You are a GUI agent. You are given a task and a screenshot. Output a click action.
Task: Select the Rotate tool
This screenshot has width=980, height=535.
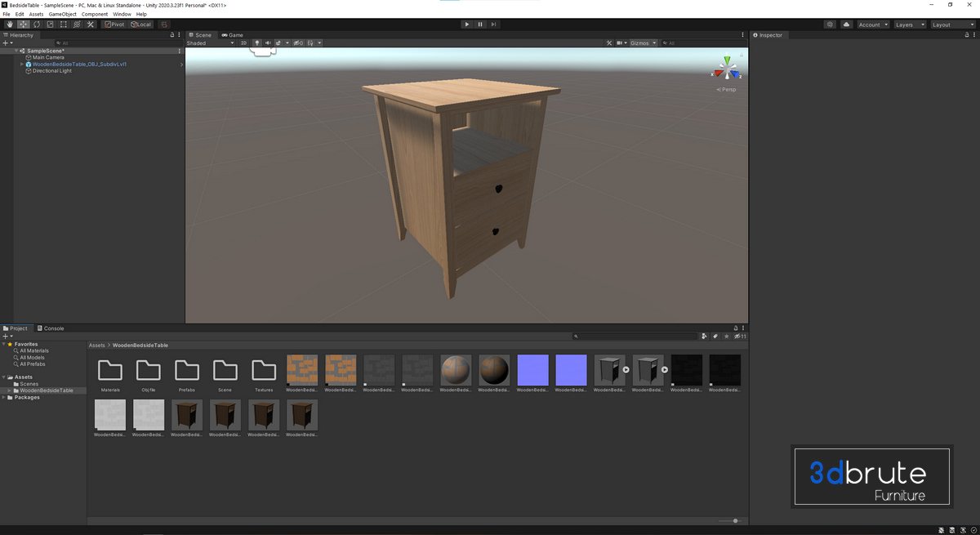[x=37, y=25]
